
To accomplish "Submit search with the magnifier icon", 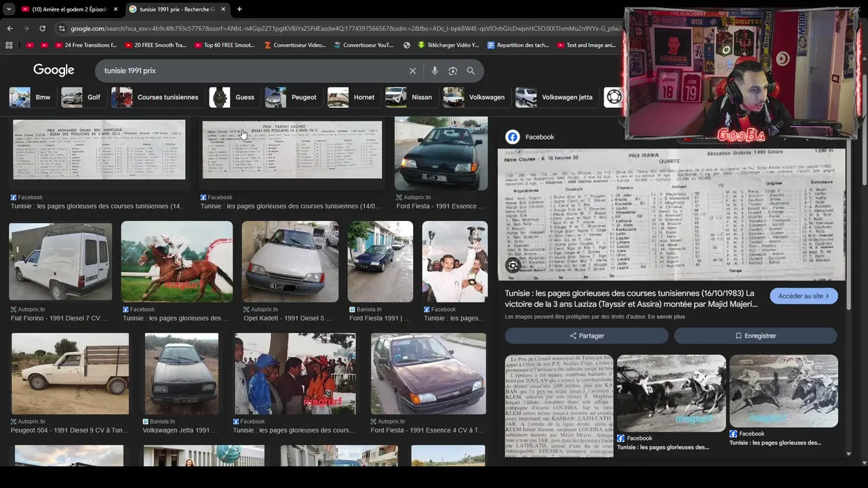I will click(471, 70).
